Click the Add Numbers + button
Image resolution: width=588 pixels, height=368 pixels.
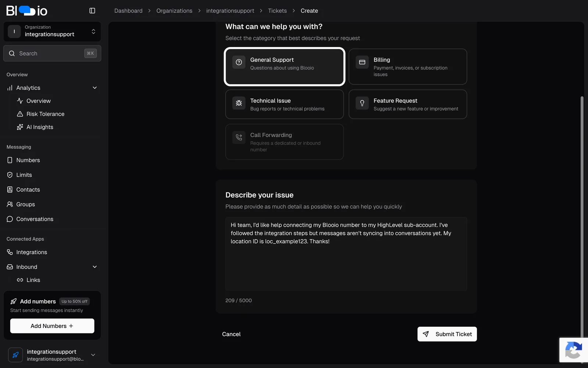coord(52,326)
